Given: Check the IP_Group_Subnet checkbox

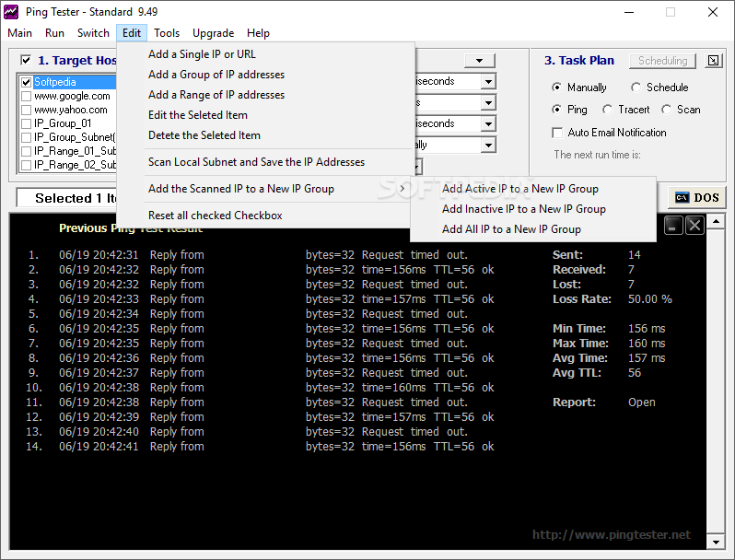Looking at the screenshot, I should click(26, 137).
